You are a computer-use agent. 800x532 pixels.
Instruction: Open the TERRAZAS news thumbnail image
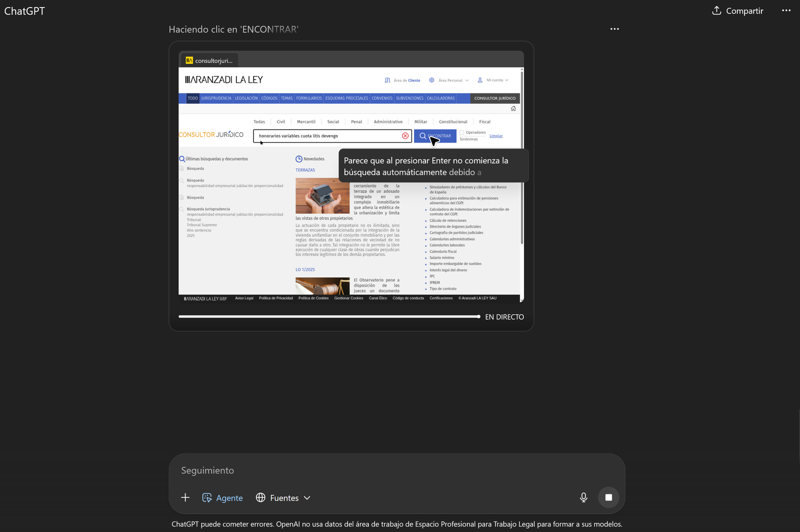click(x=322, y=196)
